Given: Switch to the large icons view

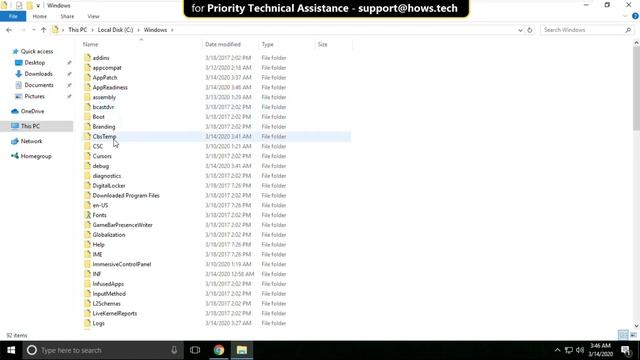Looking at the screenshot, I should 633,335.
